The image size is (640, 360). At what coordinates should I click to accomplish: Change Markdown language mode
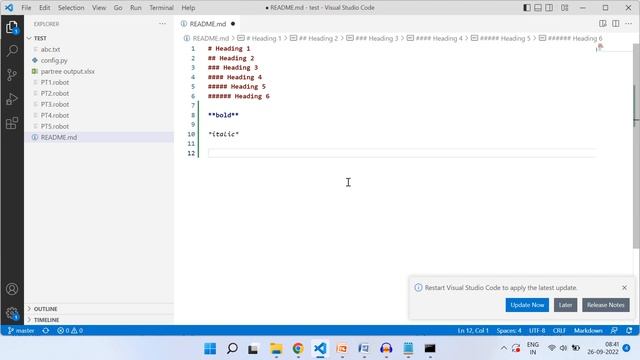(588, 331)
